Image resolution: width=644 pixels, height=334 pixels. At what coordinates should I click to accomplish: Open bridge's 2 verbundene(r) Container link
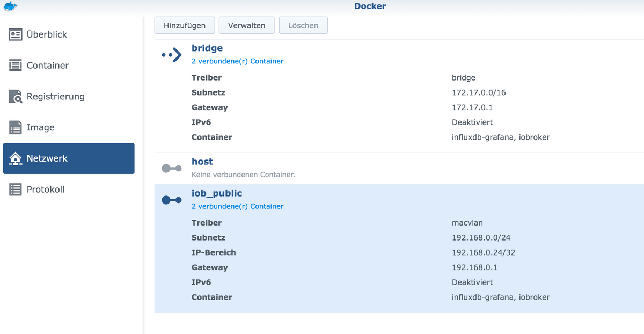pyautogui.click(x=237, y=61)
